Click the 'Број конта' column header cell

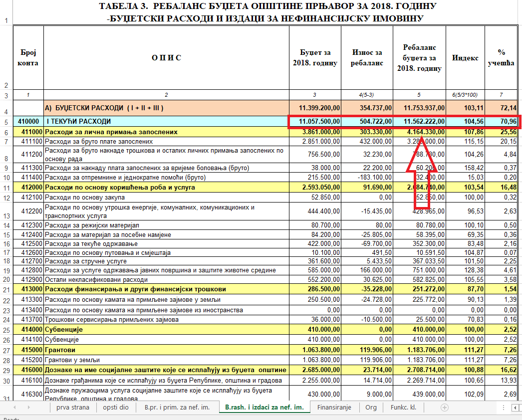(x=28, y=57)
